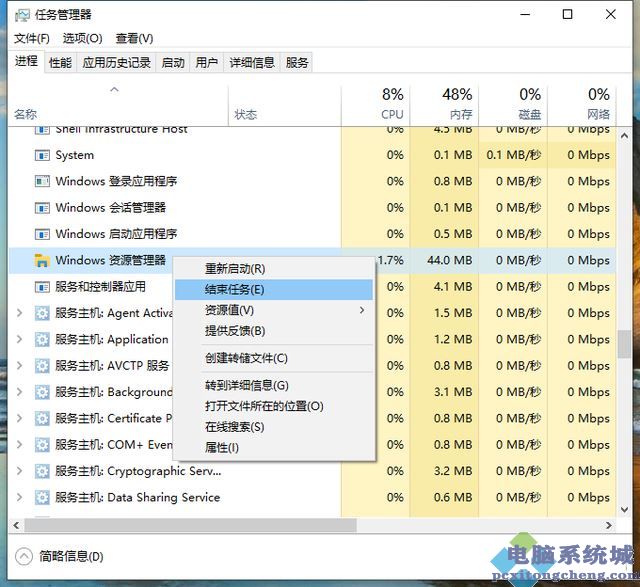
Task: Sort by the 网络 column header
Action: pos(582,105)
